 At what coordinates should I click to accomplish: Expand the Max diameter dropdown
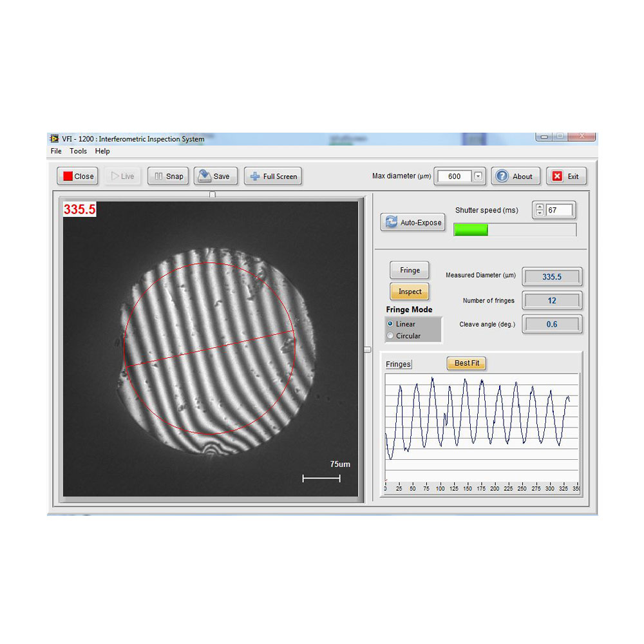478,176
